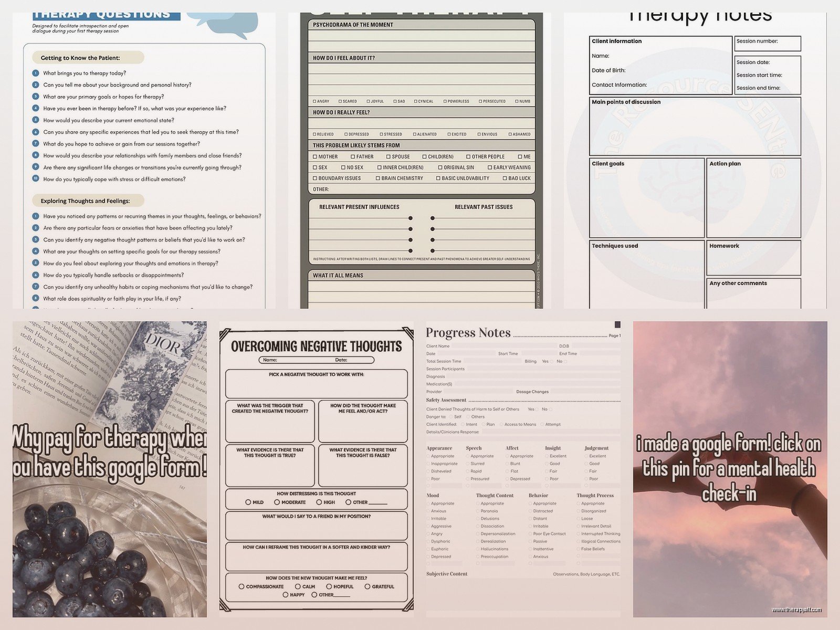This screenshot has height=630, width=840.
Task: Tick the SPOUSE checkbox
Action: click(x=388, y=156)
